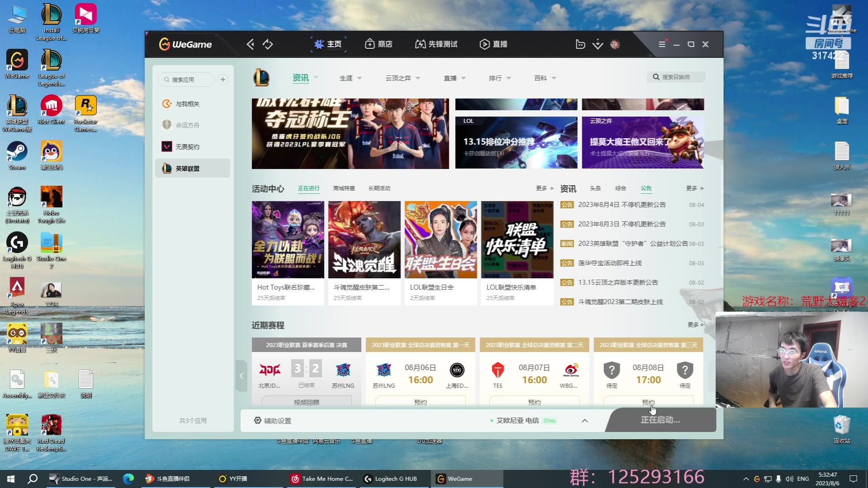Switch to 长期活动 filter
The image size is (868, 488).
click(x=379, y=188)
